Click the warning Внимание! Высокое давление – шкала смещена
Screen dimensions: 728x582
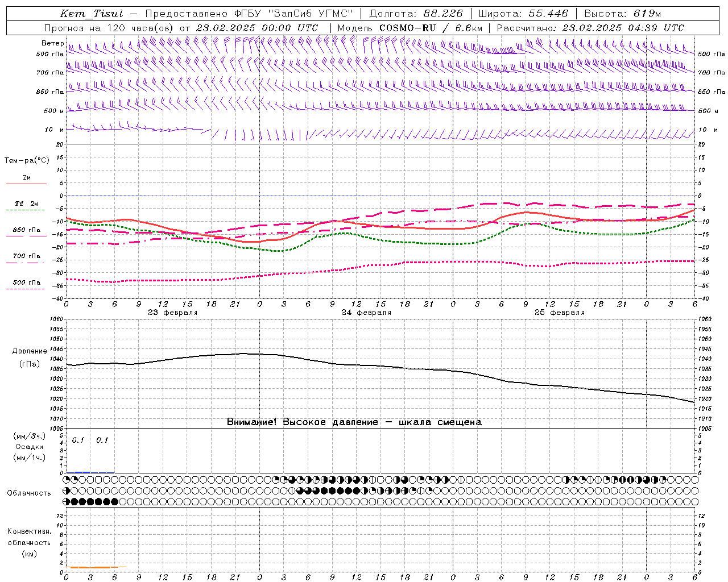(x=354, y=422)
